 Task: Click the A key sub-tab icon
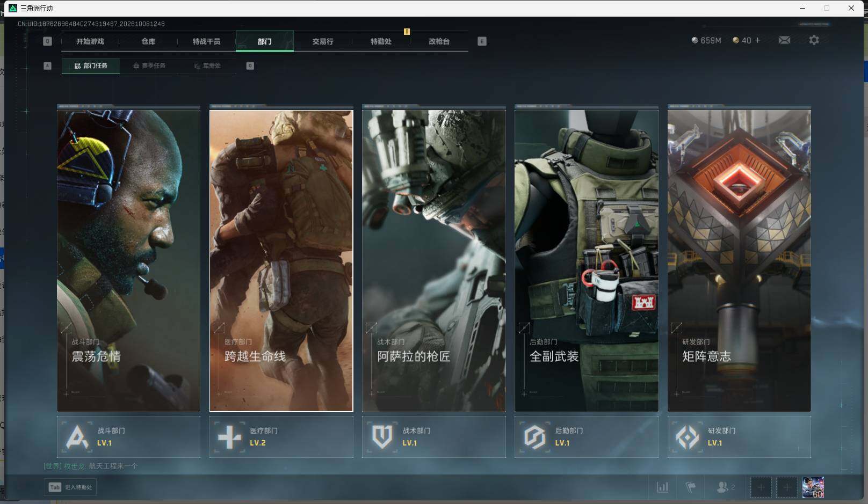47,65
